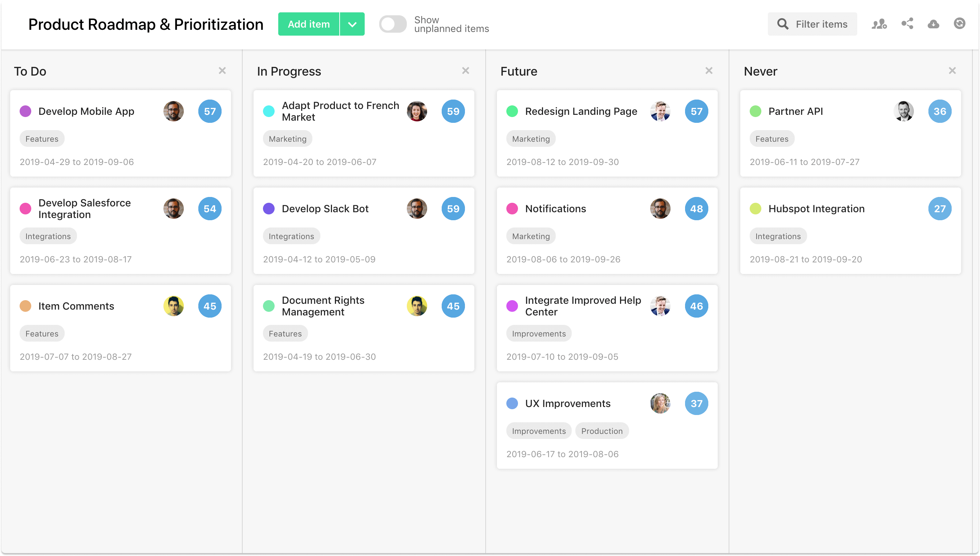
Task: Open the Hubspot Integration card
Action: [x=817, y=209]
